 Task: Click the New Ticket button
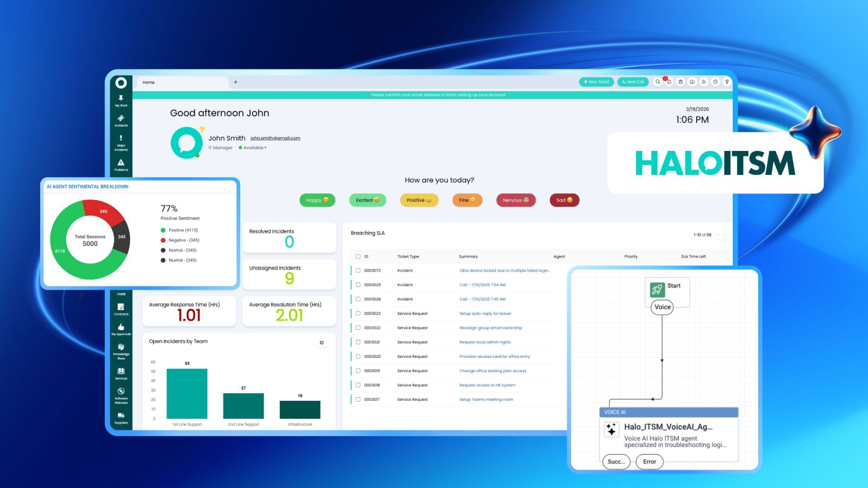(x=596, y=82)
